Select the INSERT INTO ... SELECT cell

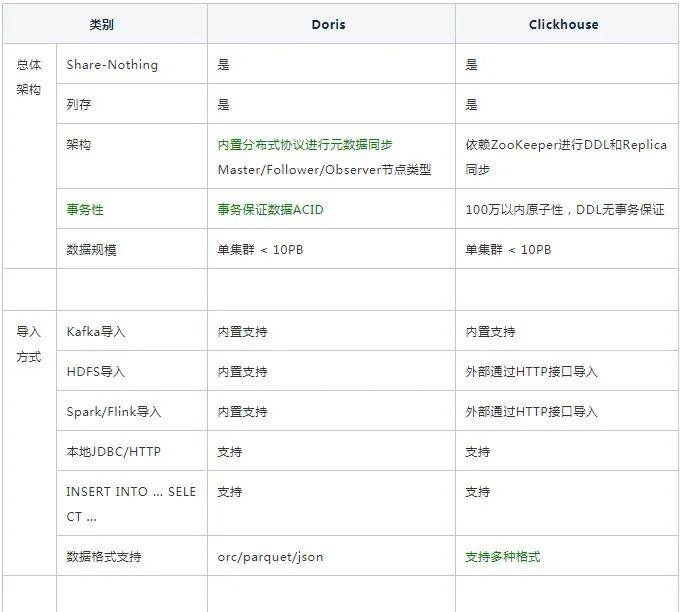132,503
